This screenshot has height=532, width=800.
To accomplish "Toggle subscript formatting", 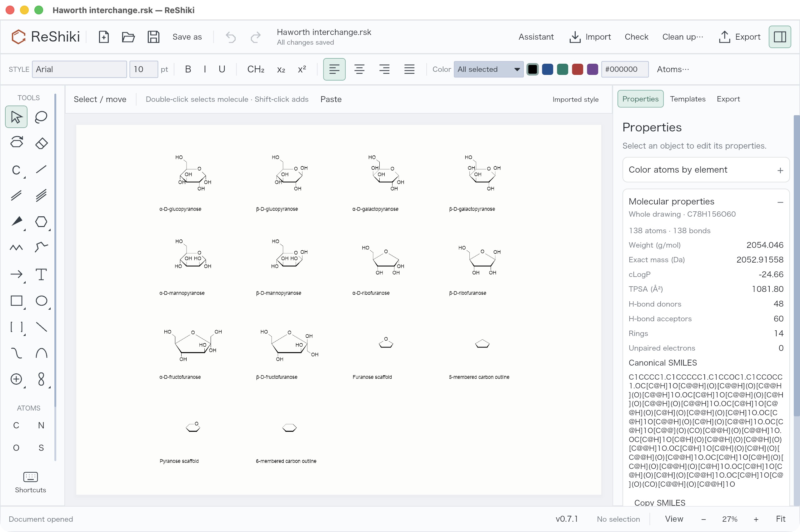I will click(281, 69).
